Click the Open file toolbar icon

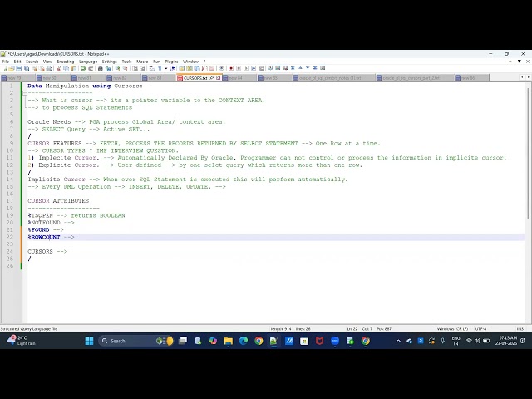point(12,68)
